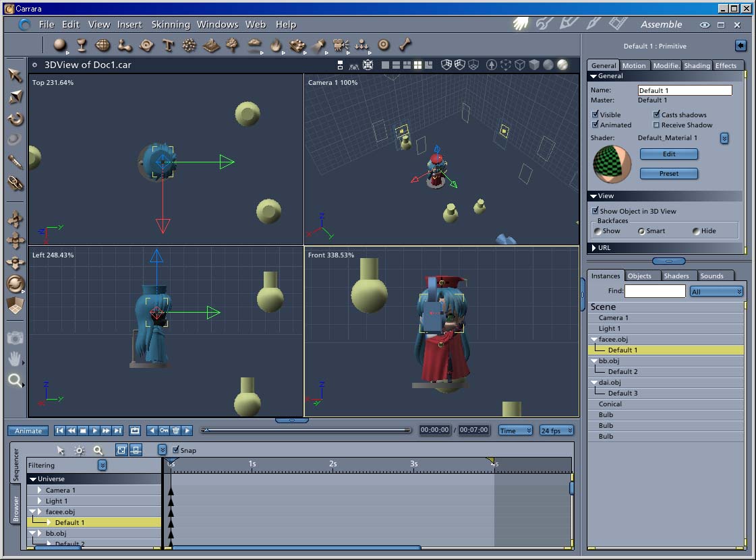This screenshot has width=756, height=560.
Task: Select the rotate tool in left toolbar
Action: click(16, 119)
